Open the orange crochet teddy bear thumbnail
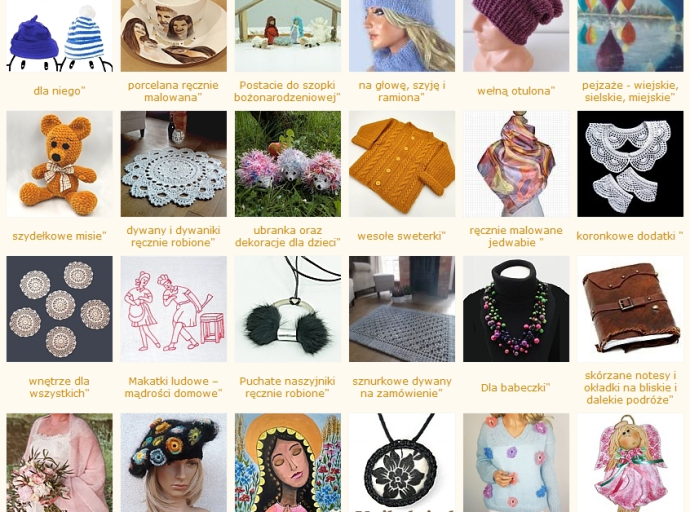The width and height of the screenshot is (690, 512). tap(59, 164)
